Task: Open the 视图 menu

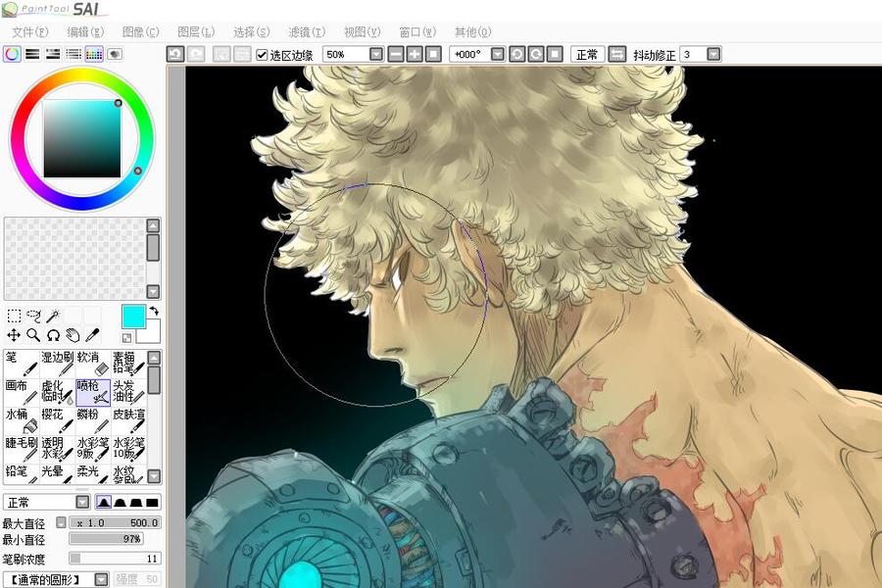Action: (x=362, y=32)
